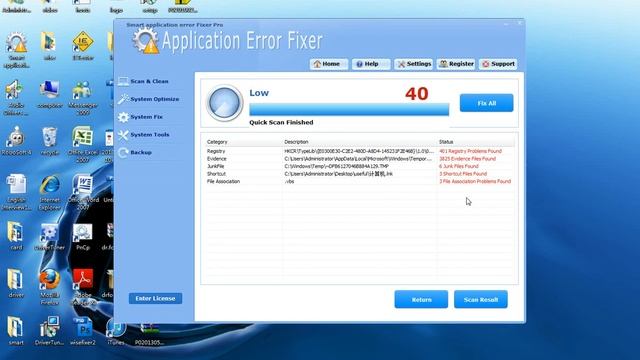The image size is (640, 360).
Task: Open the Support tab
Action: click(498, 64)
